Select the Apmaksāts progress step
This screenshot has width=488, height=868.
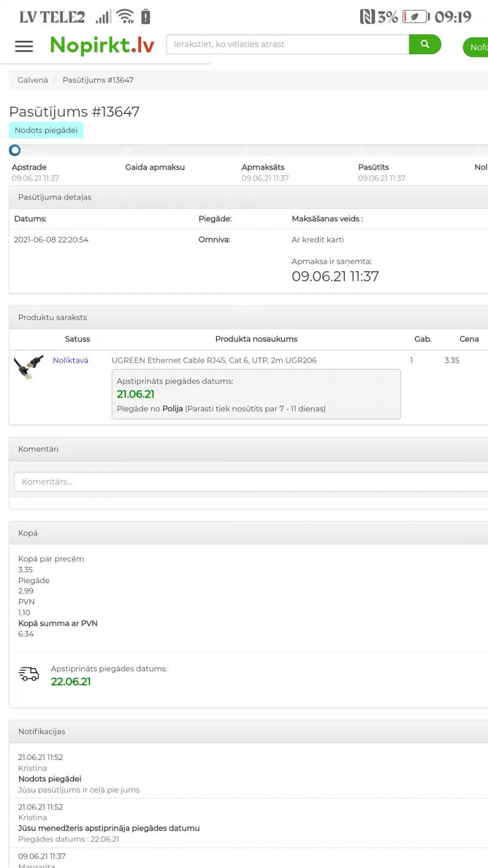pos(263,167)
